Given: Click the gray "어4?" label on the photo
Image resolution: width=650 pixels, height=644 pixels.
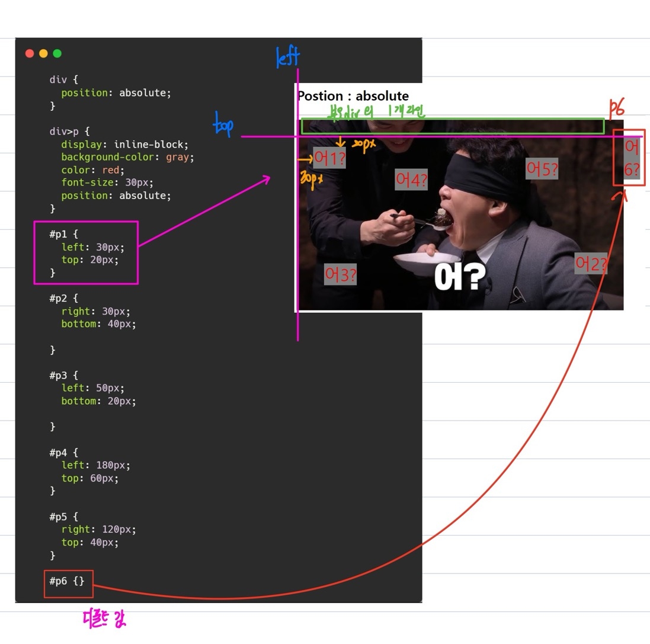Looking at the screenshot, I should [x=411, y=180].
